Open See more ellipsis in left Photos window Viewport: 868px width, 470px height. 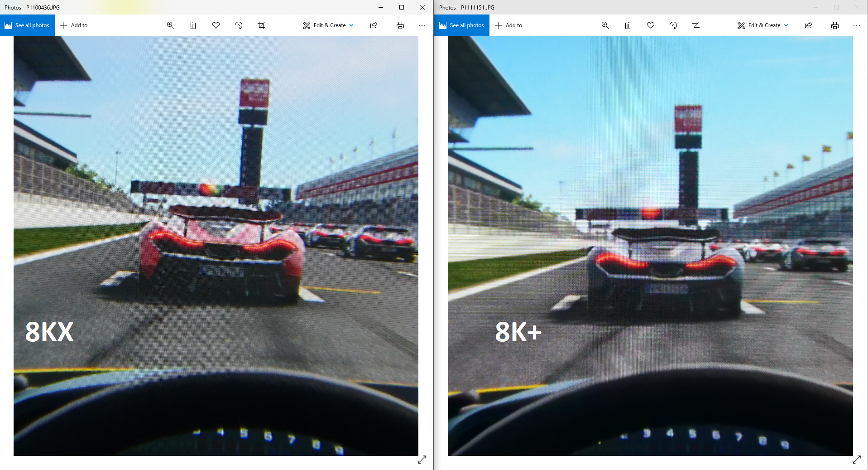[x=422, y=25]
